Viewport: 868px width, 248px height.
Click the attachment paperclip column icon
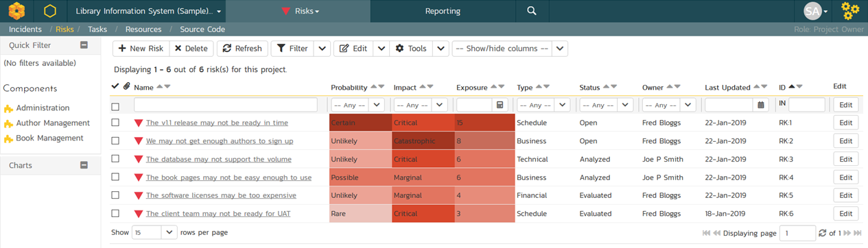pos(126,86)
